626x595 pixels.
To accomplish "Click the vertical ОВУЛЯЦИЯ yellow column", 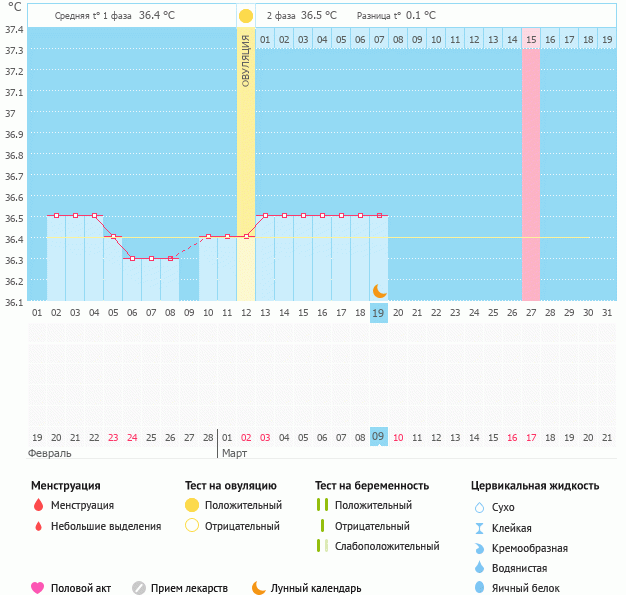I will 246,150.
